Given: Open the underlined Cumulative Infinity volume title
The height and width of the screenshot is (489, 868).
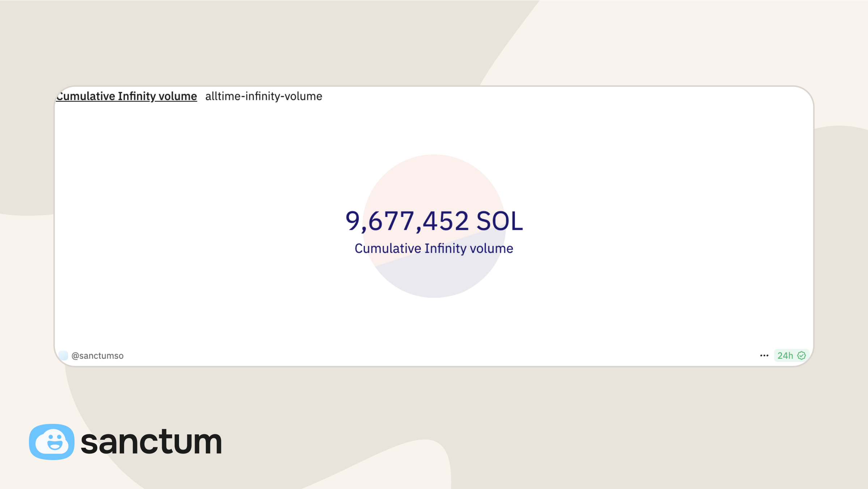Looking at the screenshot, I should 127,96.
